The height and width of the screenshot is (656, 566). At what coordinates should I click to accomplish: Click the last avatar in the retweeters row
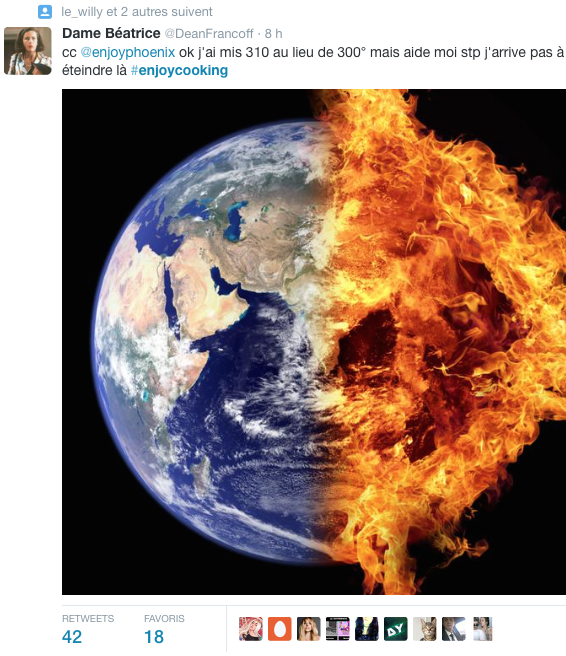[x=483, y=629]
